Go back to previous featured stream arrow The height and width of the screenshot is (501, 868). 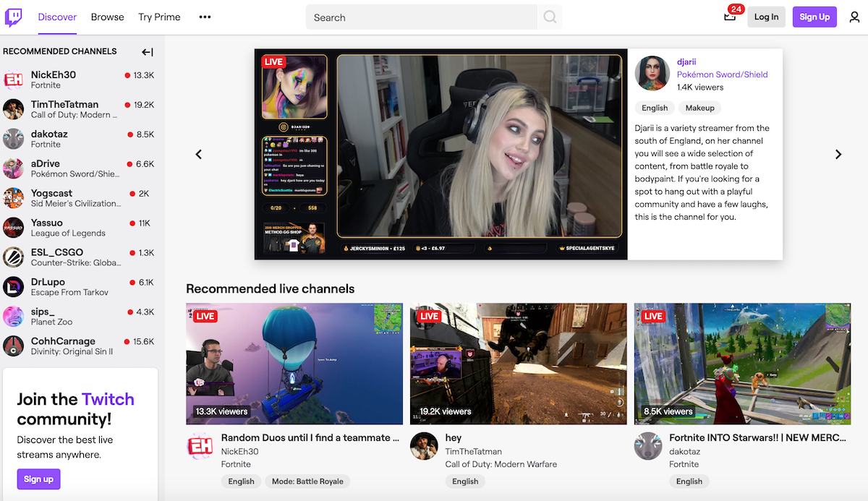[x=198, y=154]
